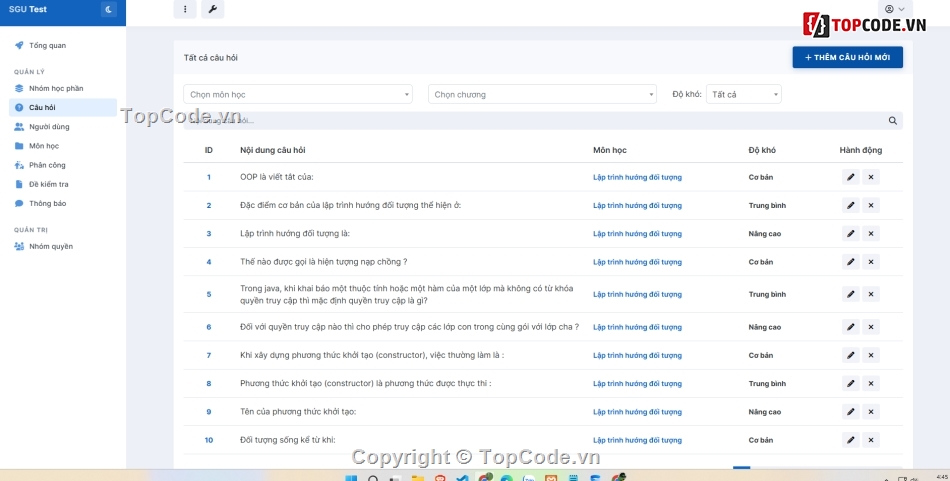Expand the 'Chọn chương' dropdown
The image size is (950, 481).
point(542,94)
